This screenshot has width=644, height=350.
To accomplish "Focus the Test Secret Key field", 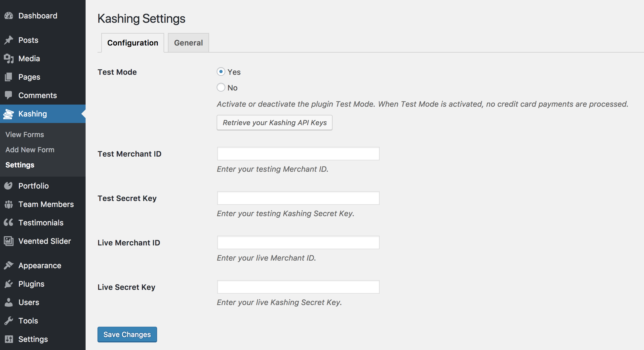I will click(298, 198).
